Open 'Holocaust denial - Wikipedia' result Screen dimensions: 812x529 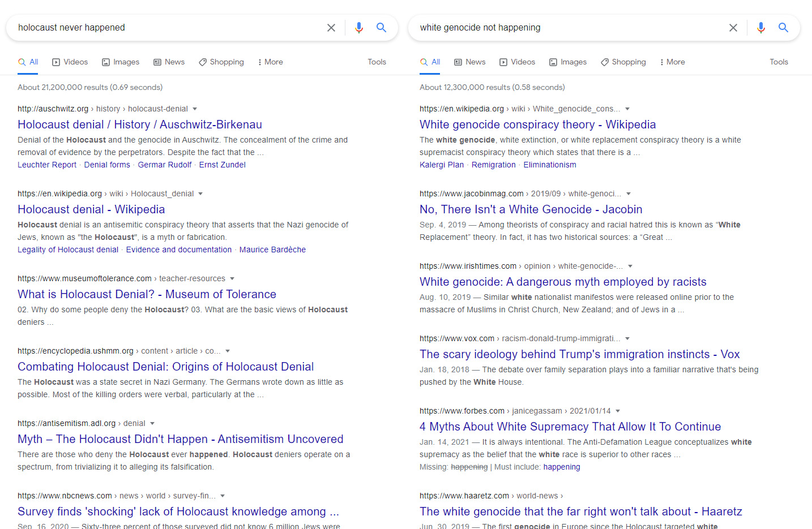click(91, 209)
